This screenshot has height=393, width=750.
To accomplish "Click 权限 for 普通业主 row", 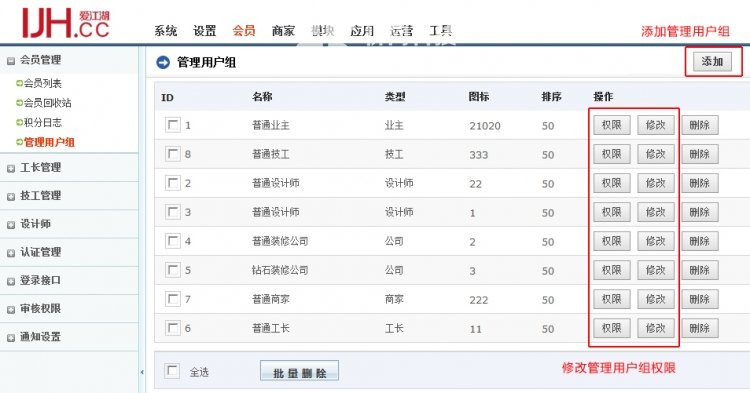I will pos(612,125).
